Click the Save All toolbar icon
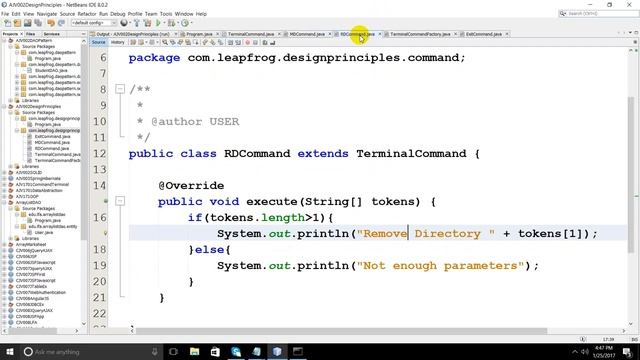This screenshot has height=360, width=640. (x=38, y=23)
